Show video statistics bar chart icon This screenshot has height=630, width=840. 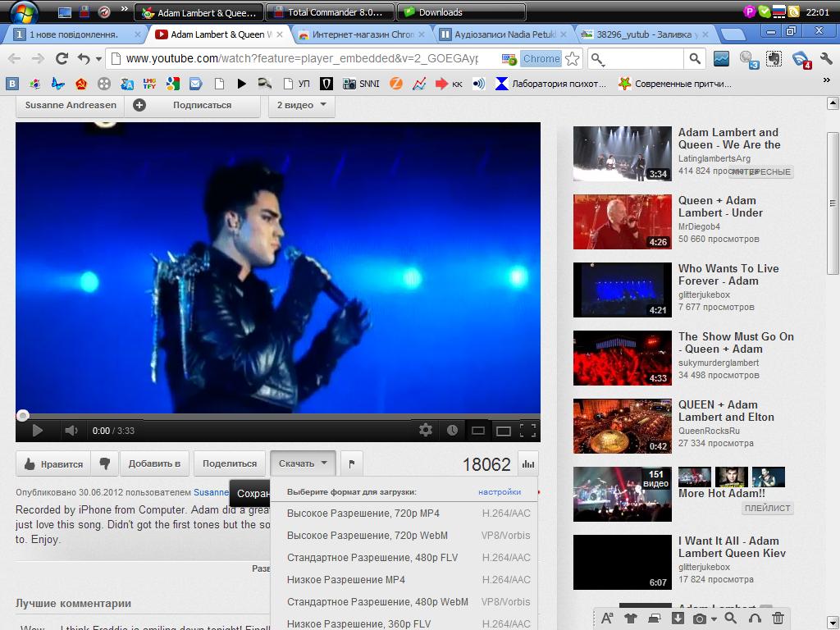[x=528, y=464]
